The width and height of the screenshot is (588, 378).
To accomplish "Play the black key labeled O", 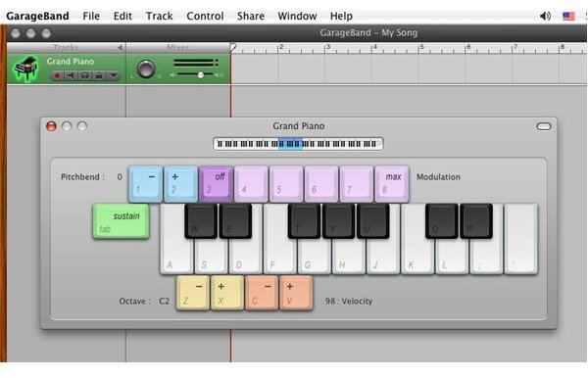I will click(x=442, y=220).
